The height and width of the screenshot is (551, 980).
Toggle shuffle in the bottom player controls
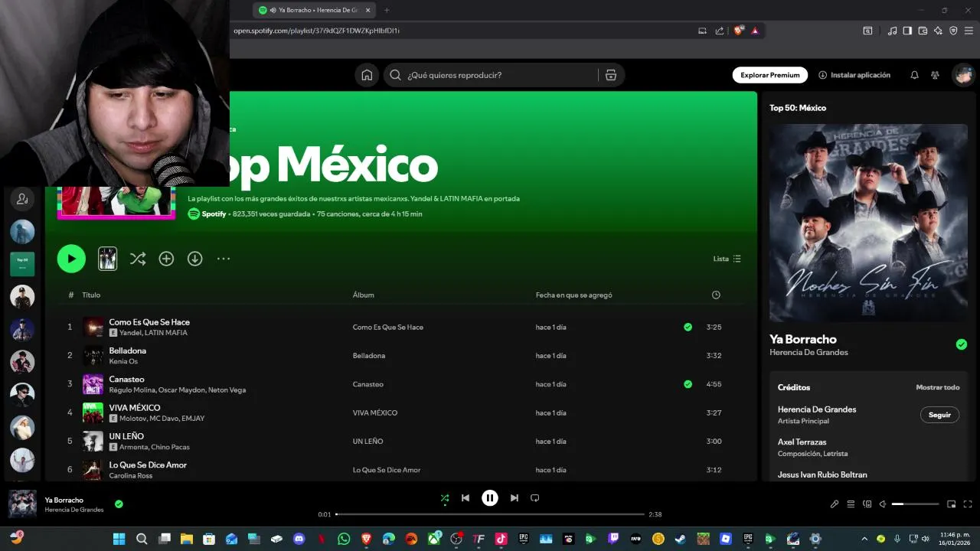tap(445, 498)
